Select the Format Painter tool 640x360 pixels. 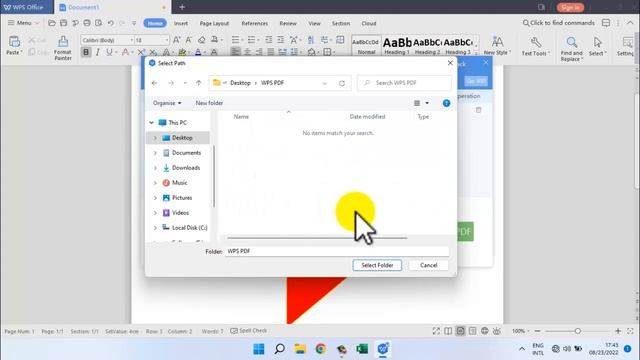[x=62, y=48]
